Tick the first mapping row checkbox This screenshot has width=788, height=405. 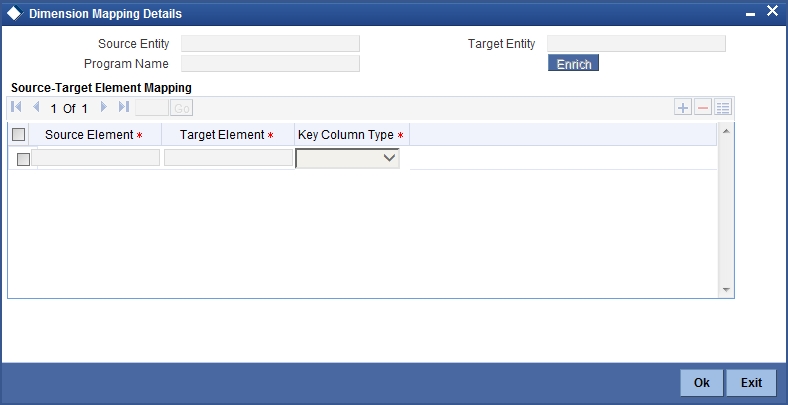pyautogui.click(x=23, y=159)
